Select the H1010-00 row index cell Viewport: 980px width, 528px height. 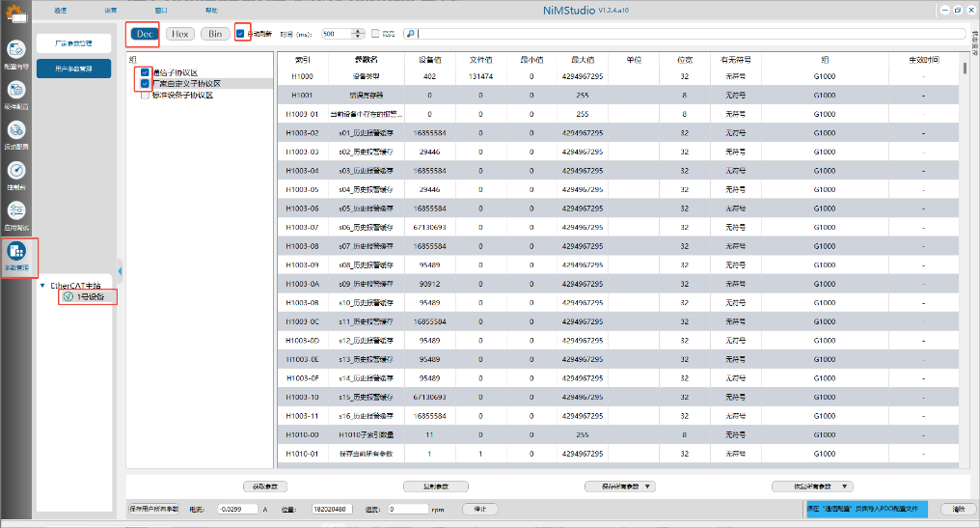coord(303,434)
